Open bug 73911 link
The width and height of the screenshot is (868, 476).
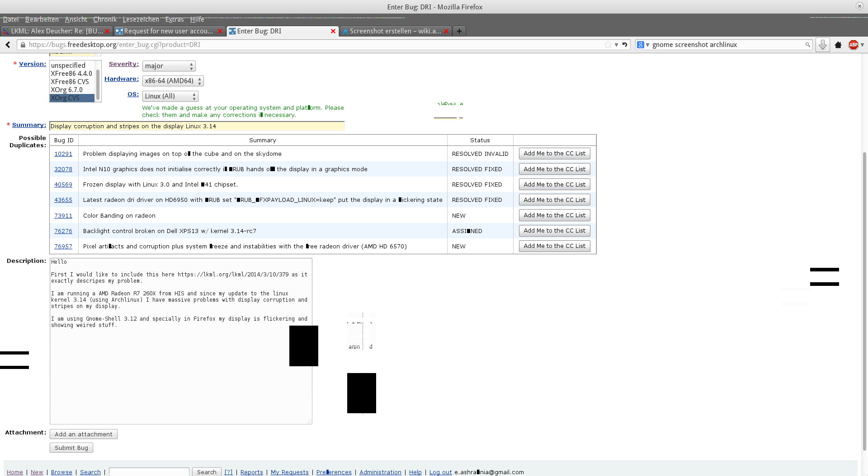[x=63, y=216]
